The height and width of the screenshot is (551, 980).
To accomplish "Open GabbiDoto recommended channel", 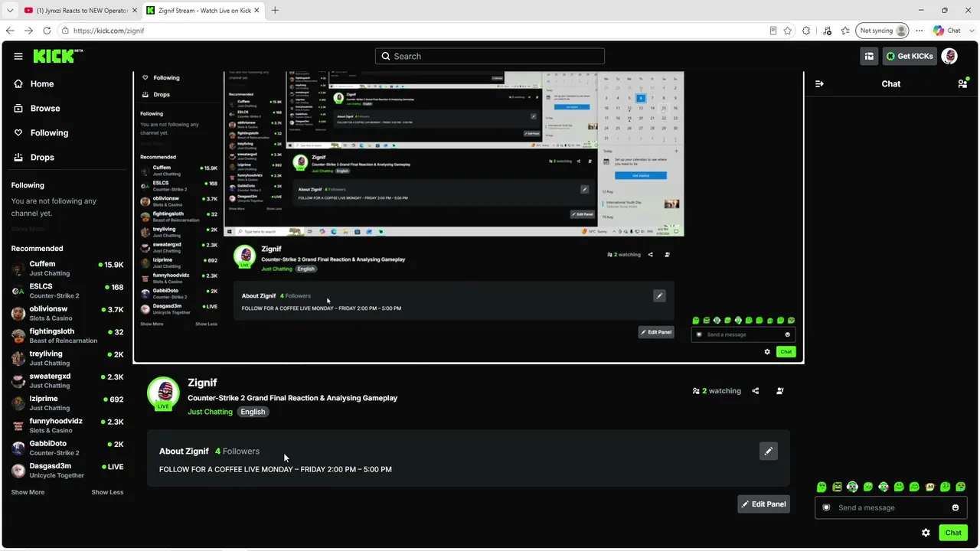I will coord(67,448).
